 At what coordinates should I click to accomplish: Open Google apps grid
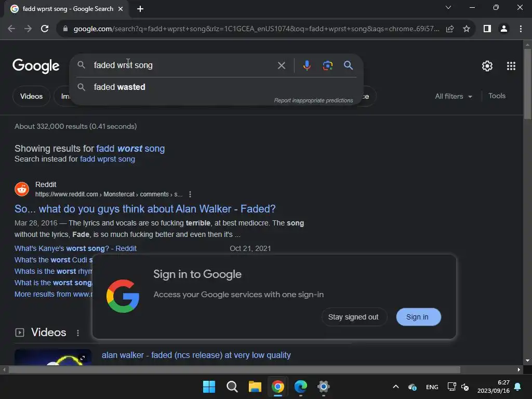[511, 66]
